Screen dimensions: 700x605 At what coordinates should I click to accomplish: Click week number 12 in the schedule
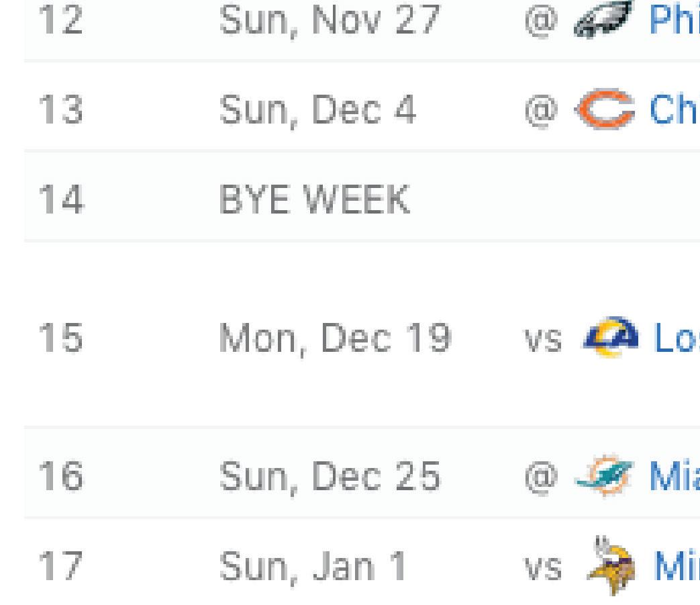60,19
